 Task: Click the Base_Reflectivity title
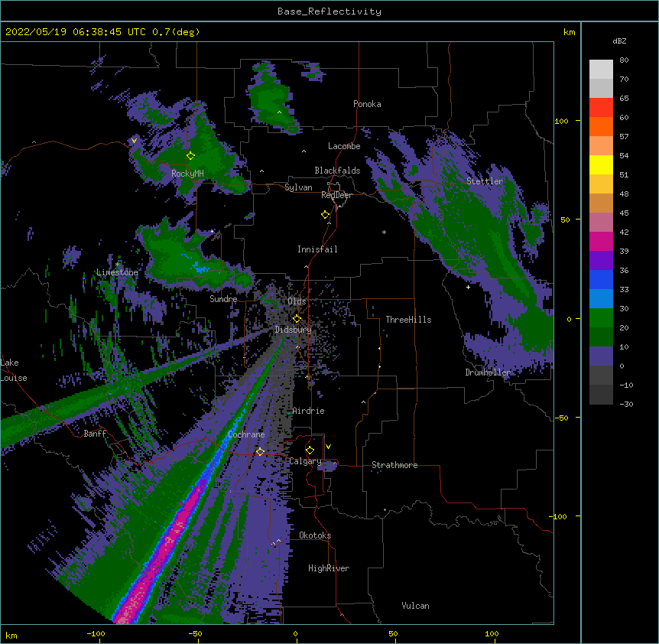[x=329, y=11]
